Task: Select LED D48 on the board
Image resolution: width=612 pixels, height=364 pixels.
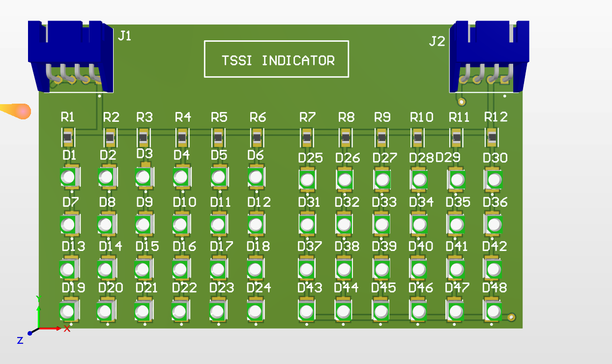Action: coord(493,311)
